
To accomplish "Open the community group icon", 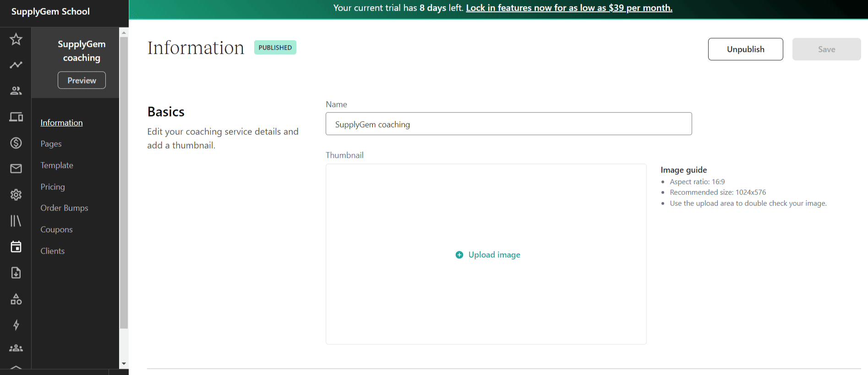I will tap(16, 348).
